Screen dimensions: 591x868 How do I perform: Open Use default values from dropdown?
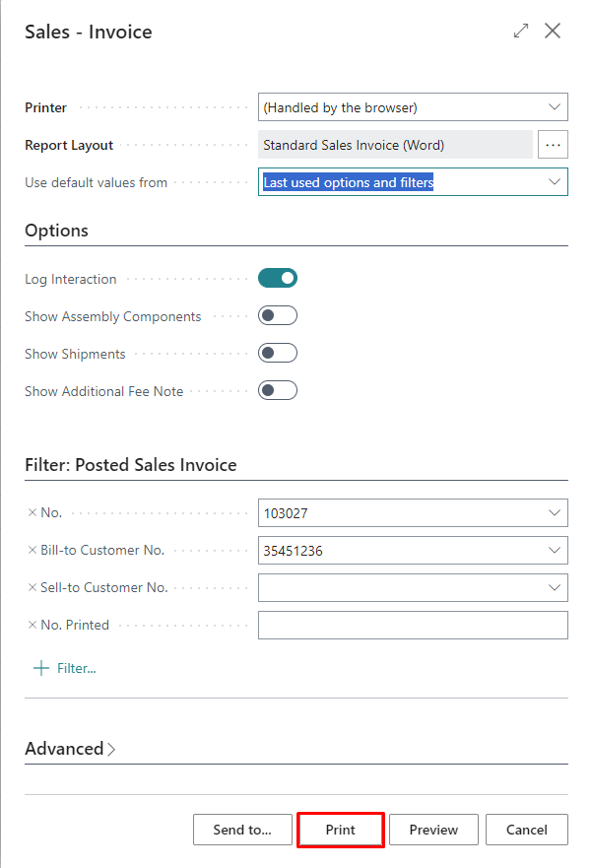coord(554,182)
